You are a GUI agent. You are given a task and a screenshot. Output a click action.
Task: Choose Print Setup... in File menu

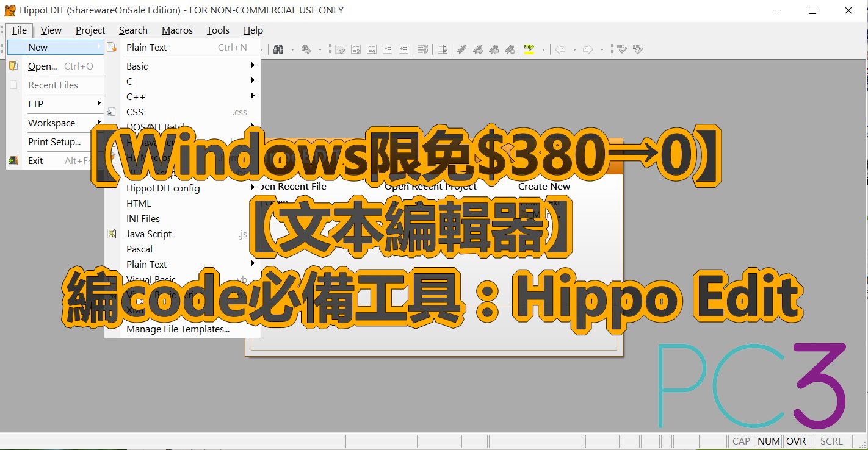coord(56,141)
